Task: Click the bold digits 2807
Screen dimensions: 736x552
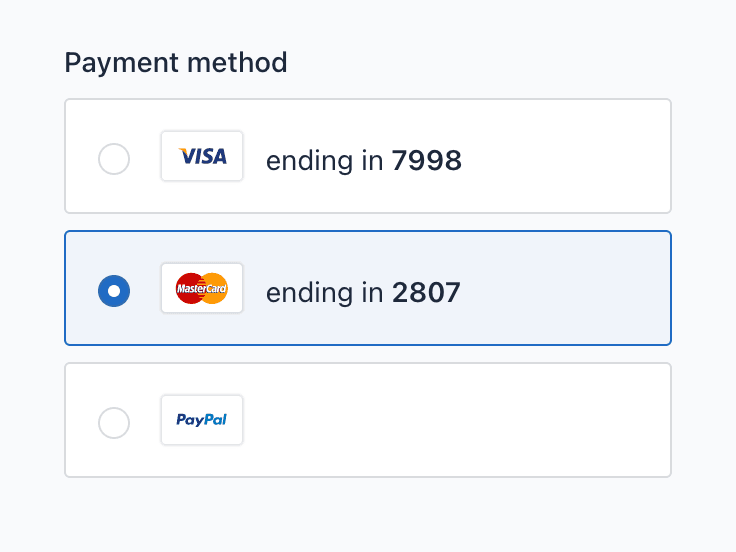Action: pos(426,292)
